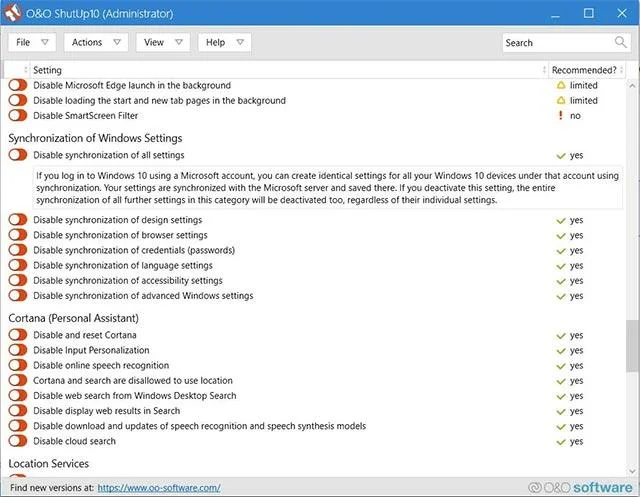This screenshot has height=497, width=640.
Task: Open the View menu
Action: tap(163, 42)
